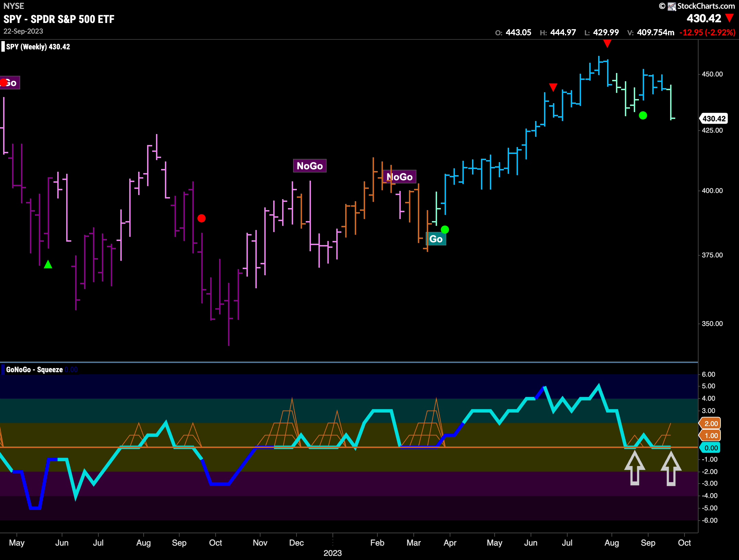Click the change value -12.95 (-2.92%)
This screenshot has width=739, height=560.
(x=707, y=33)
